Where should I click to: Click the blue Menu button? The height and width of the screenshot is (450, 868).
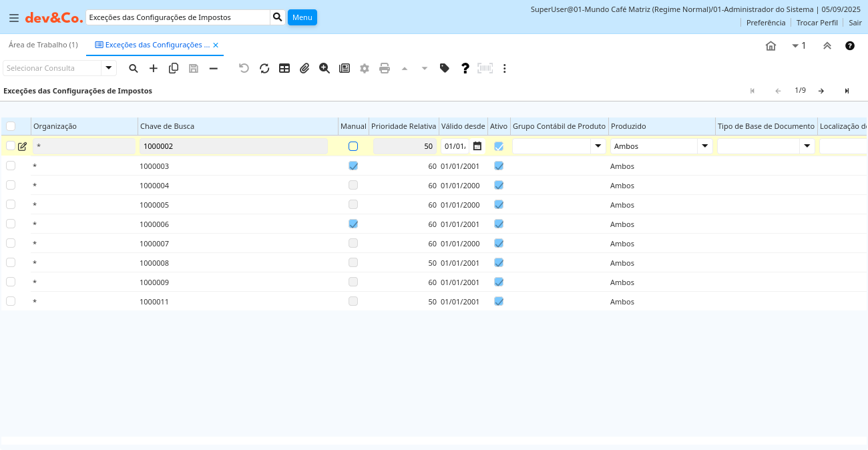click(302, 17)
